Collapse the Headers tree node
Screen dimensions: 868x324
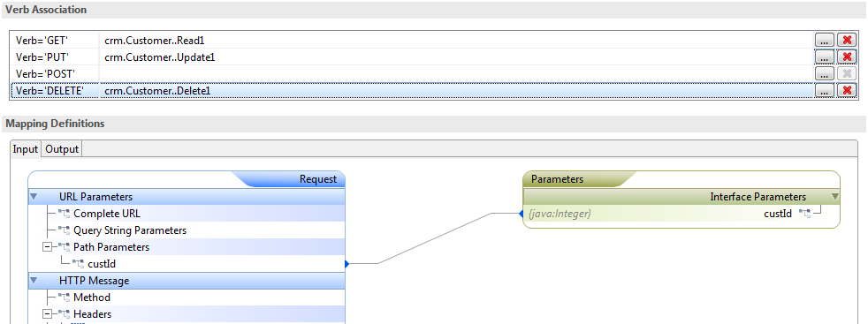point(47,314)
